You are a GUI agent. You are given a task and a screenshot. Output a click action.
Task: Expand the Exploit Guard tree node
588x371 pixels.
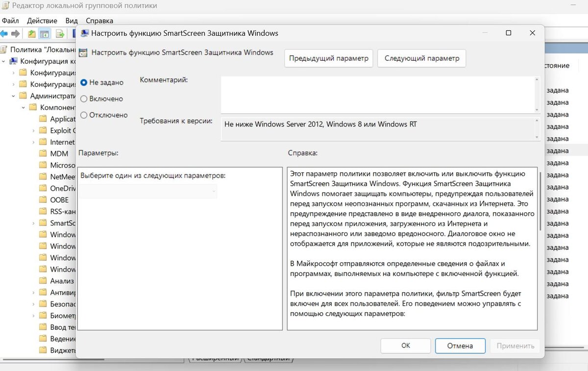coord(33,130)
